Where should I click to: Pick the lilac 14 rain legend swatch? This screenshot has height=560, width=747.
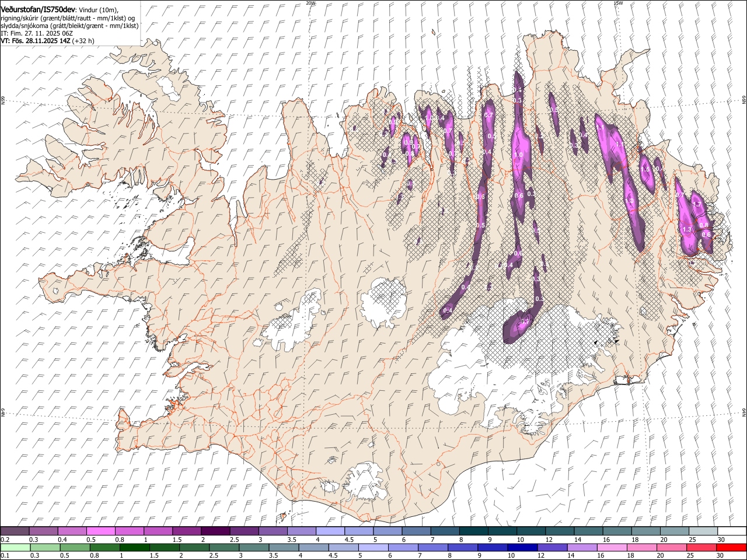[581, 547]
